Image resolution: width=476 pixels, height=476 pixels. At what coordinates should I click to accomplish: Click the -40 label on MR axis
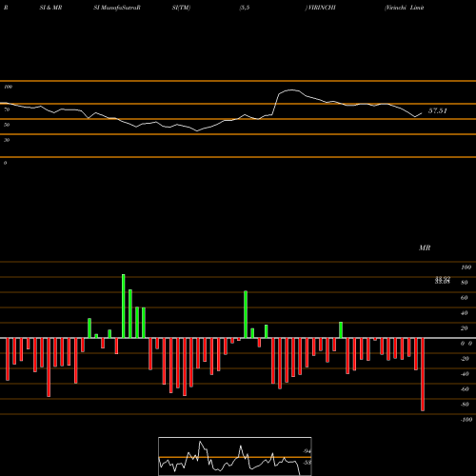[x=465, y=374]
